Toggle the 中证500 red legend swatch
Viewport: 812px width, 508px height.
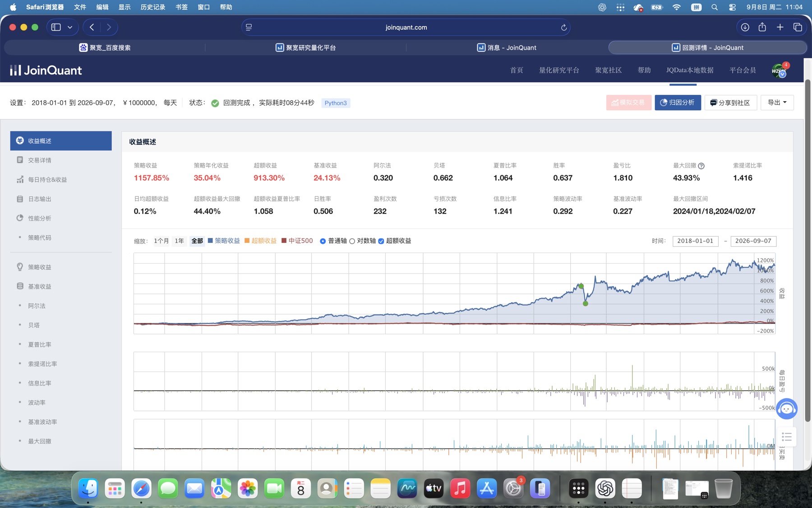284,241
